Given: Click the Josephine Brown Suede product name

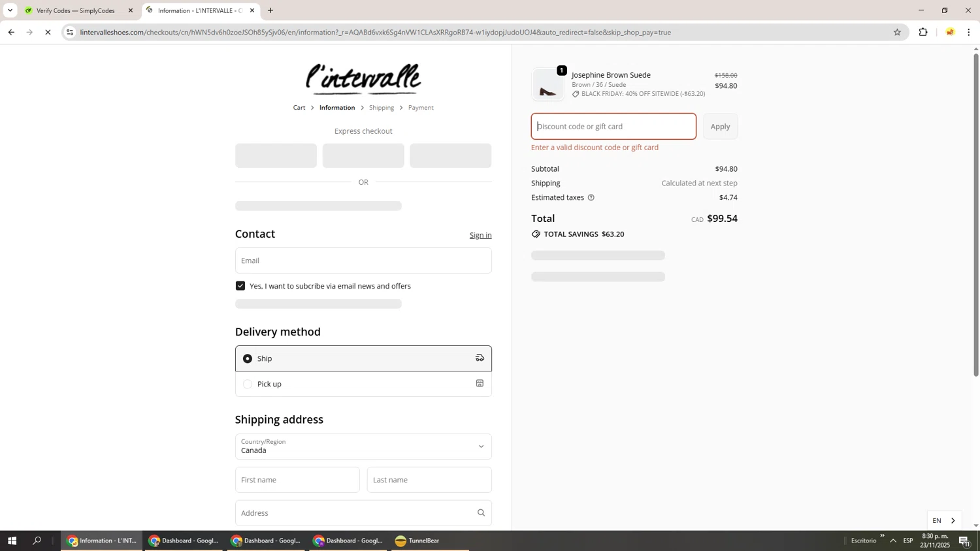Looking at the screenshot, I should pos(611,75).
